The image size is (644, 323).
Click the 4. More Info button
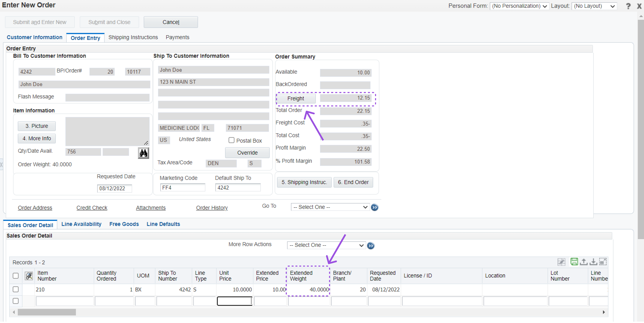pos(37,139)
